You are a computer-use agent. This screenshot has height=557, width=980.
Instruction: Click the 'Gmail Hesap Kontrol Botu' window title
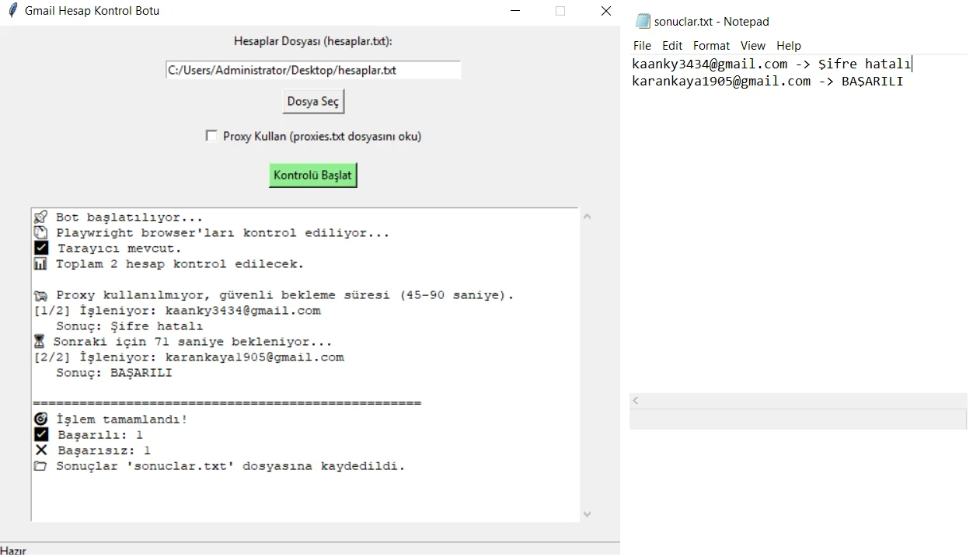coord(92,11)
